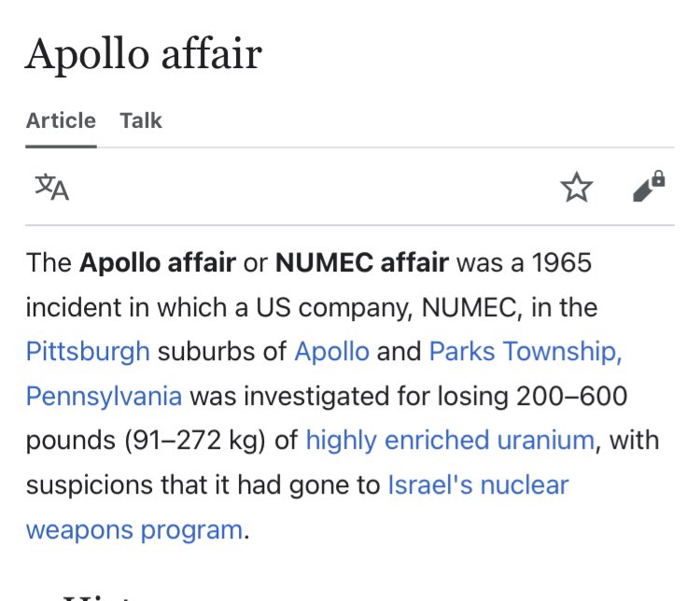700x601 pixels.
Task: Open the language selection icon
Action: [52, 187]
